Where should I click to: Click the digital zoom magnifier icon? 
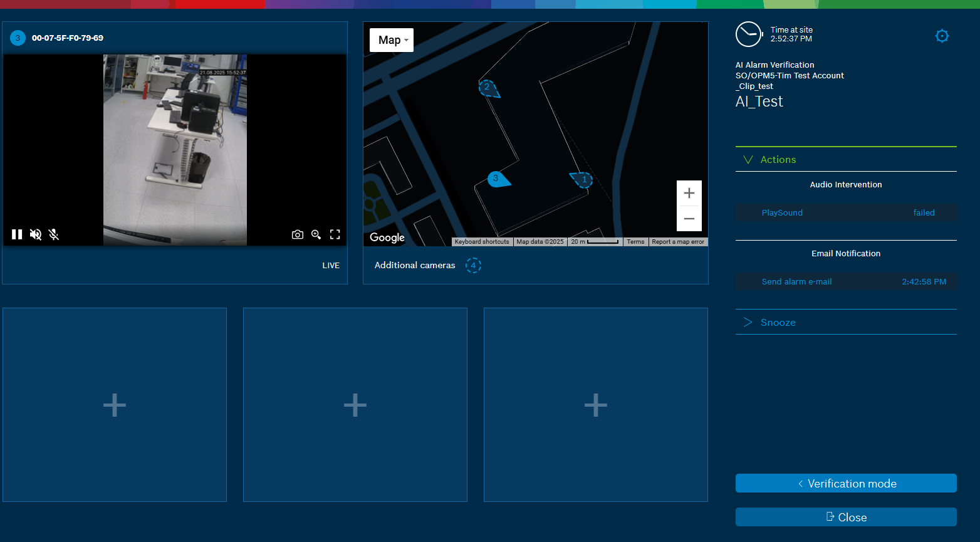pyautogui.click(x=316, y=234)
